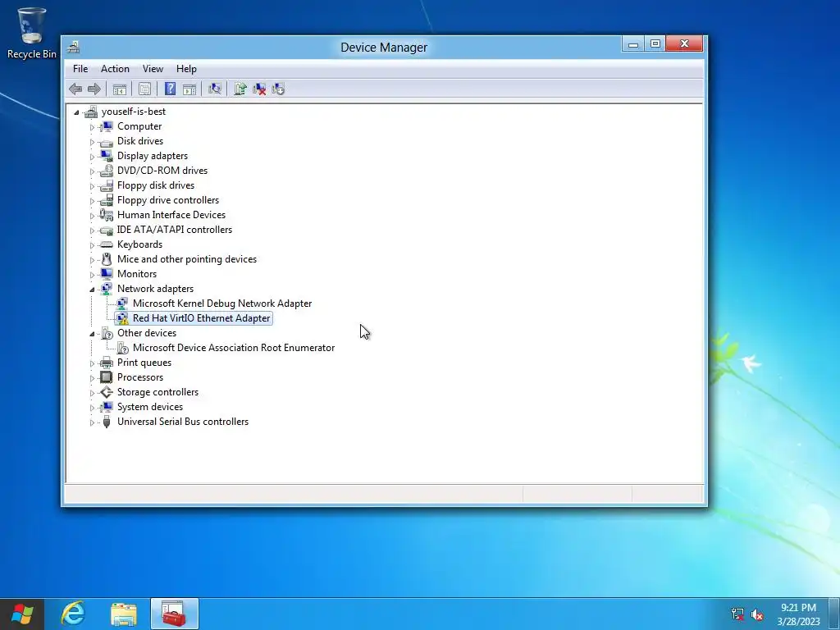The height and width of the screenshot is (630, 840).
Task: Click the Red Hat VirtIO warning icon
Action: point(123,318)
